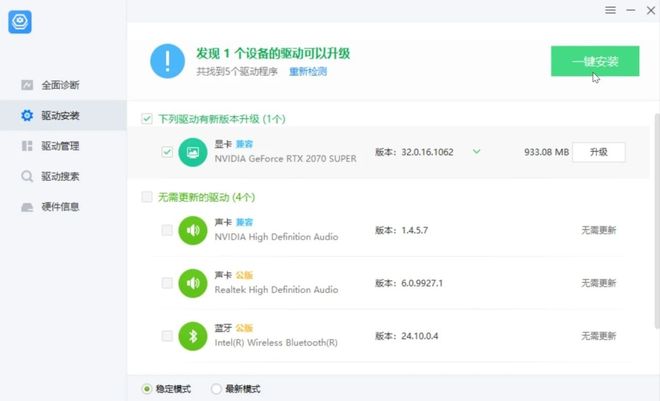Click the 无需更新 status for Intel Bluetooth

pos(599,336)
